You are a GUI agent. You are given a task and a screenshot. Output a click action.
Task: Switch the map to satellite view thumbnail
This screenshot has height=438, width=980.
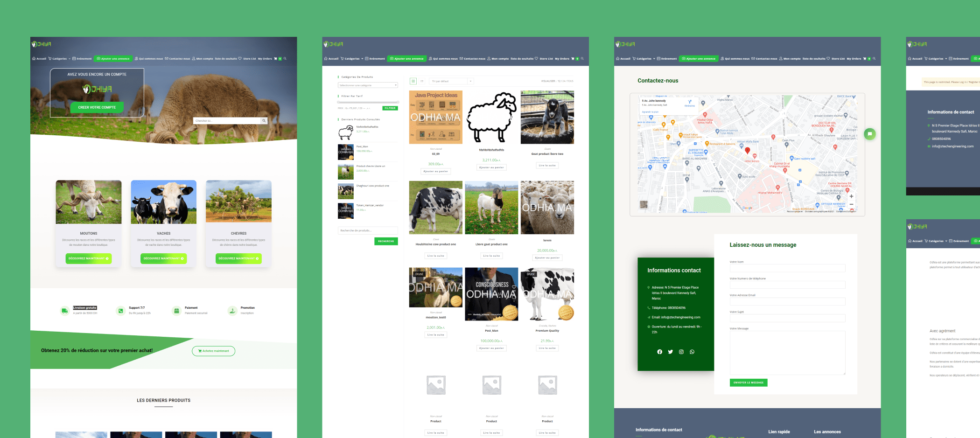coord(644,204)
